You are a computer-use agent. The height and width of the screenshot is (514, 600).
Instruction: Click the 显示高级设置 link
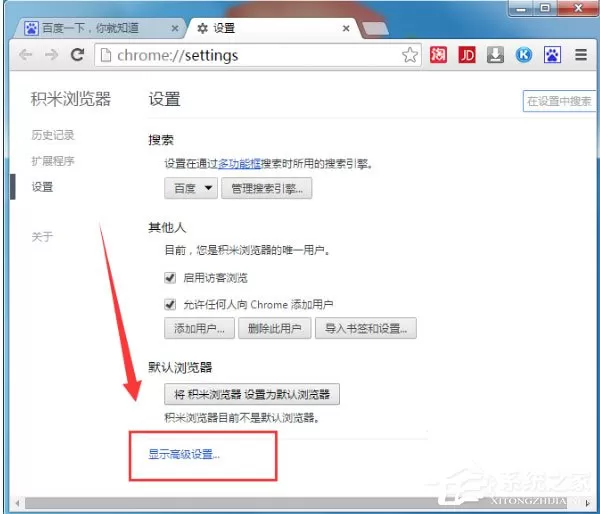click(184, 454)
